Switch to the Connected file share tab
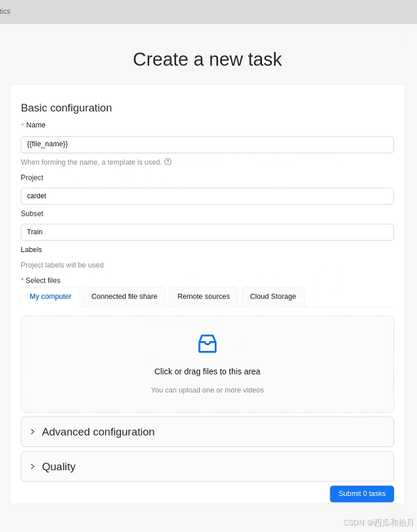This screenshot has height=532, width=417. click(124, 296)
